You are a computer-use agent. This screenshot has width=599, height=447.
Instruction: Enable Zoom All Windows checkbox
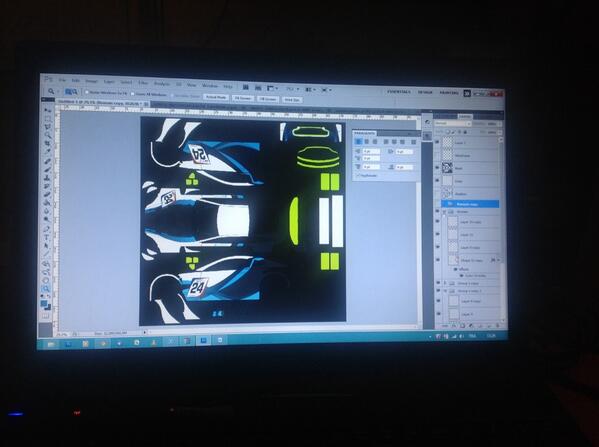pos(133,94)
